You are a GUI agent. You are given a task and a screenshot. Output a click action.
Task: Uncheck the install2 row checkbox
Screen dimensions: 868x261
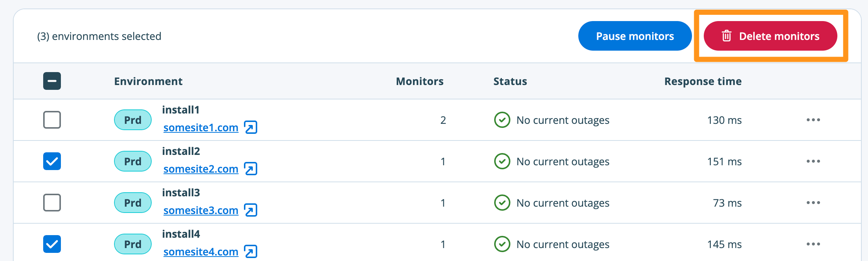[x=52, y=161]
